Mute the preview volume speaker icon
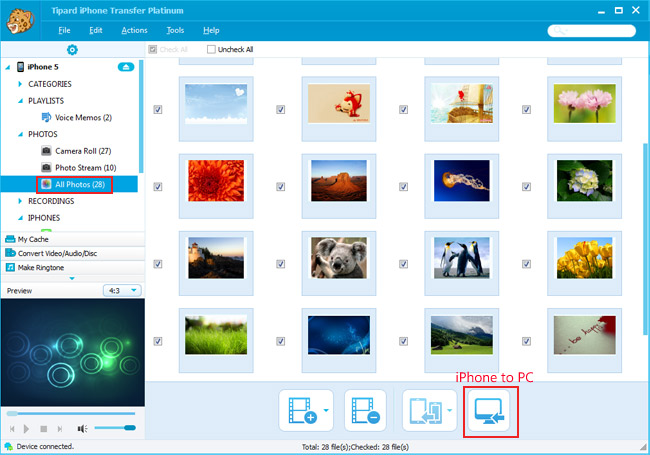Viewport: 650px width, 455px height. (82, 428)
